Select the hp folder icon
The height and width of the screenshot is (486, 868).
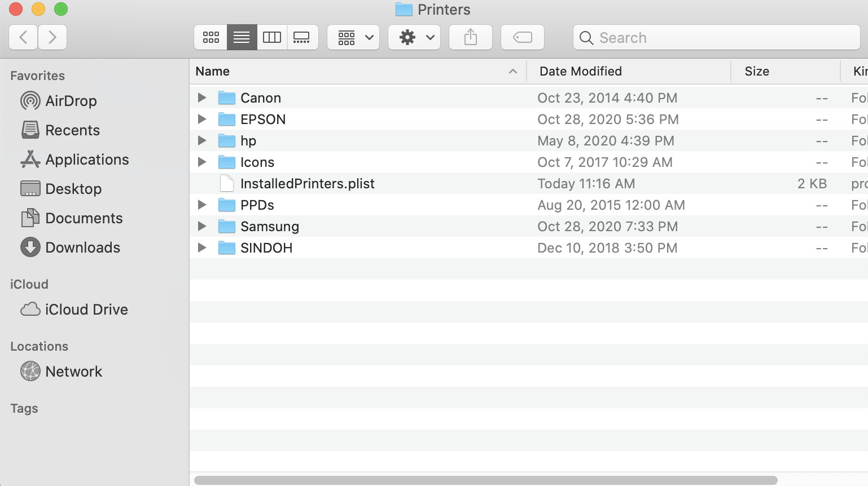click(x=227, y=140)
